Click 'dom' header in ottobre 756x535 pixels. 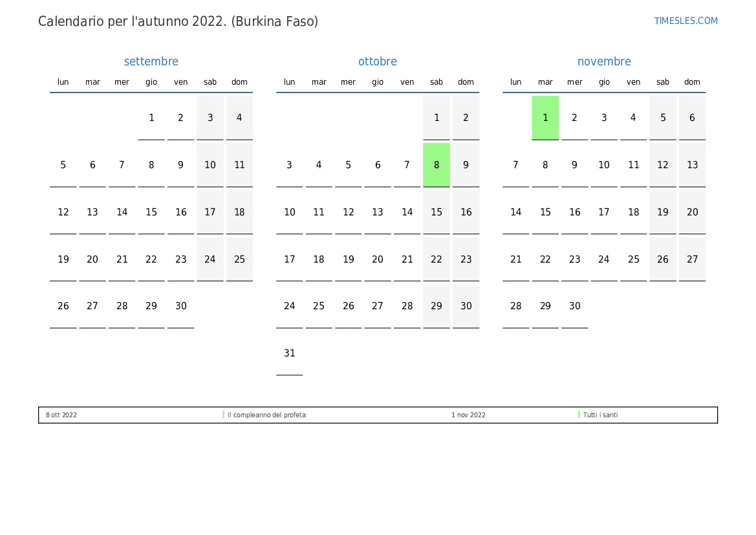tap(466, 82)
